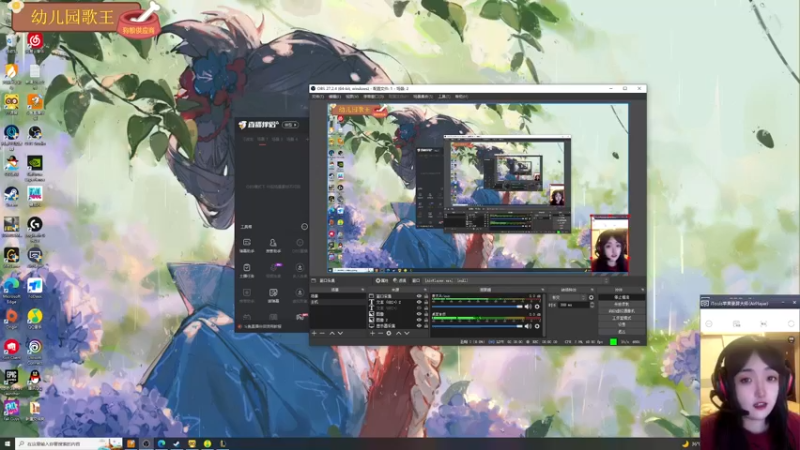Viewport: 800px width, 450px height.
Task: Mute the 桌面音频 speaker icon in the mixer
Action: tap(528, 326)
